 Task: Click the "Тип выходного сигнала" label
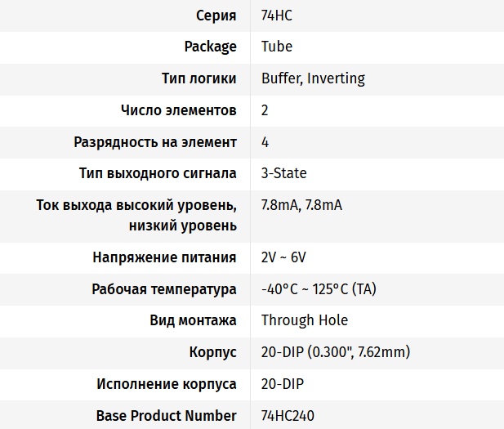tap(158, 173)
